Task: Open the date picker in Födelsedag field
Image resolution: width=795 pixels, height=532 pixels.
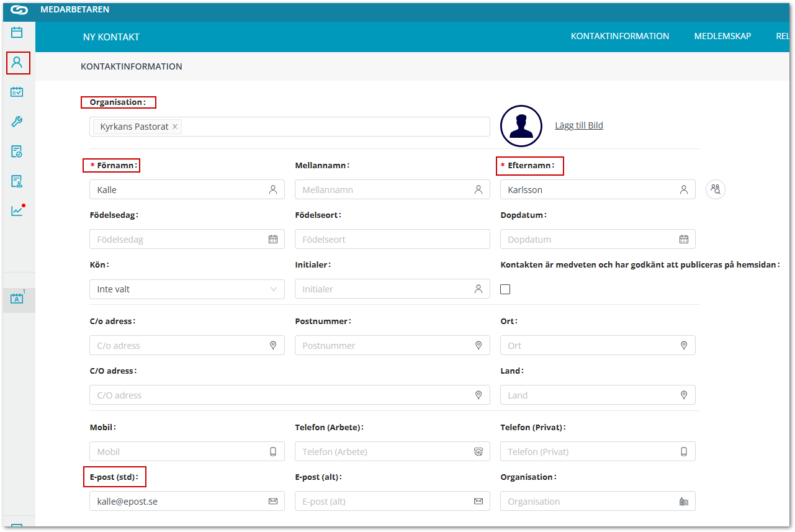Action: pos(273,240)
